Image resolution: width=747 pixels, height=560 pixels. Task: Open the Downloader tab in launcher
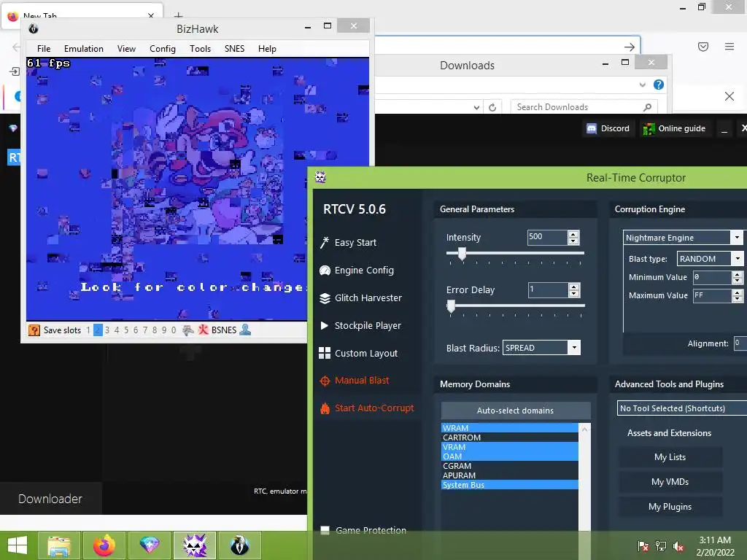pyautogui.click(x=50, y=499)
